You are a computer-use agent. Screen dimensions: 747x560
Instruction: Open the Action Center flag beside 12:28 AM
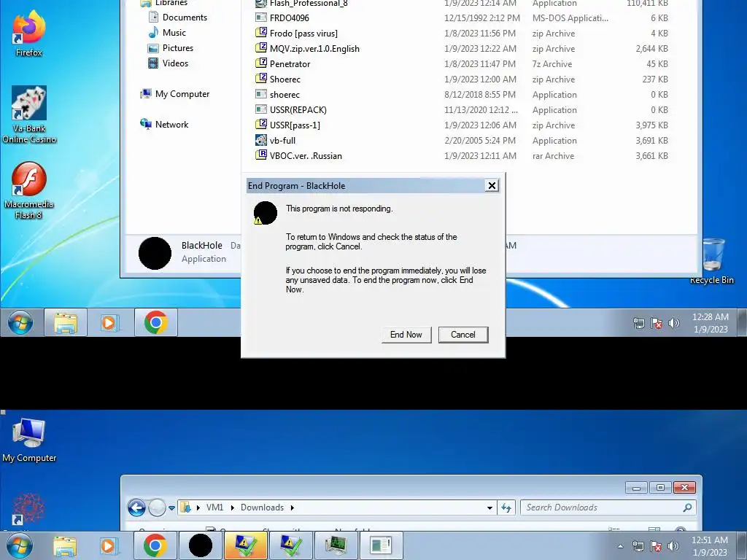point(656,323)
